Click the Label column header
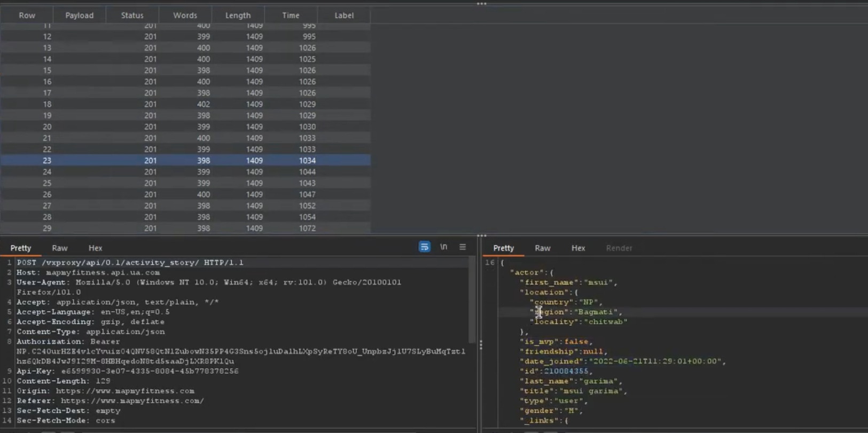Viewport: 868px width, 433px height. point(343,15)
